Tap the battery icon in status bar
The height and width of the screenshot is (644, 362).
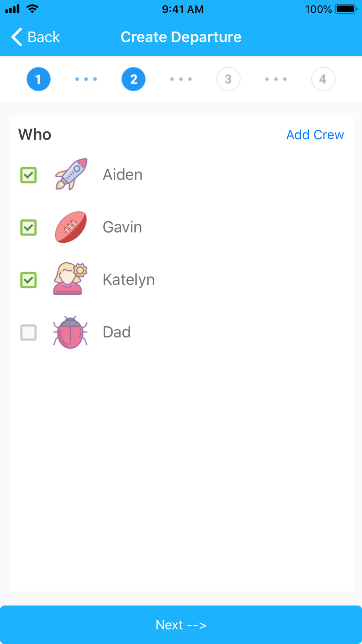click(346, 9)
